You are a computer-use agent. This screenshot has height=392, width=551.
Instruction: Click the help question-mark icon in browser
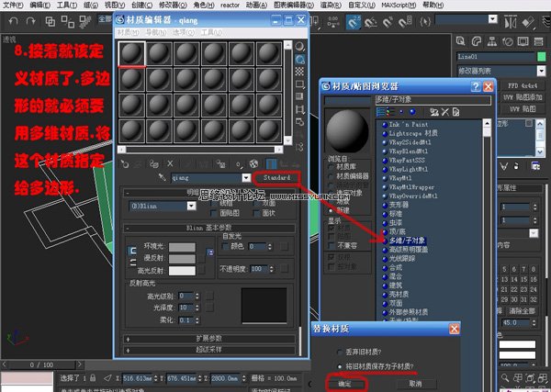pos(475,85)
